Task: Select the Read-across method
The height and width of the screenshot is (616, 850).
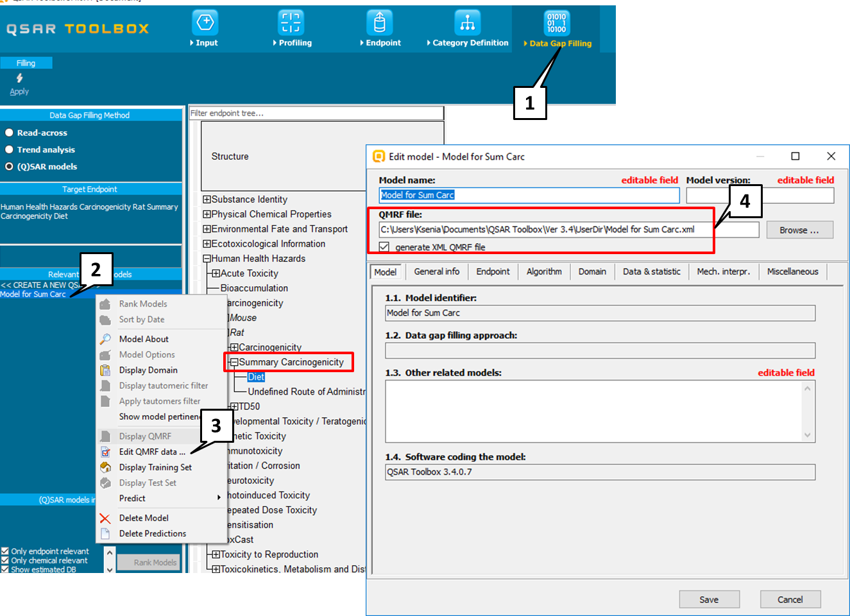Action: (9, 133)
